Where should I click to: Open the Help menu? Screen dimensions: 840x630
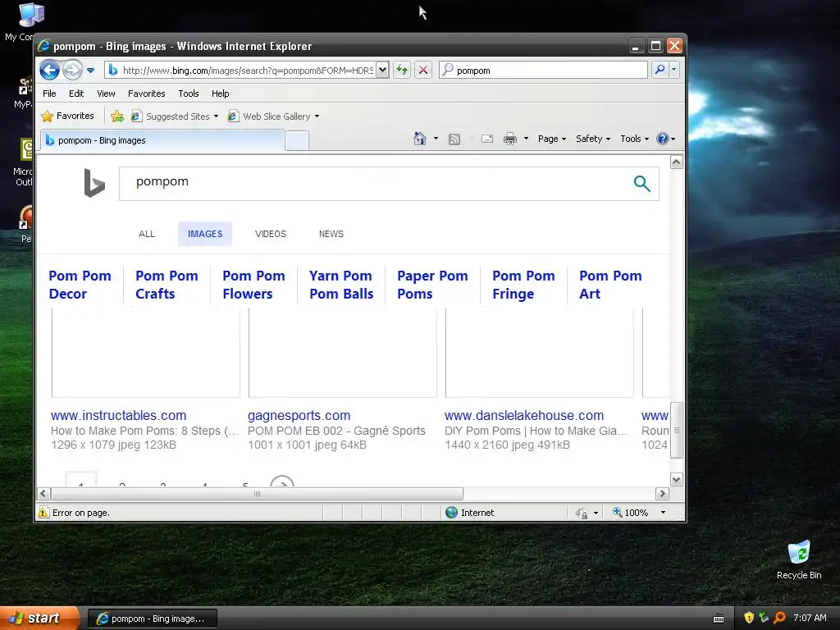click(220, 94)
